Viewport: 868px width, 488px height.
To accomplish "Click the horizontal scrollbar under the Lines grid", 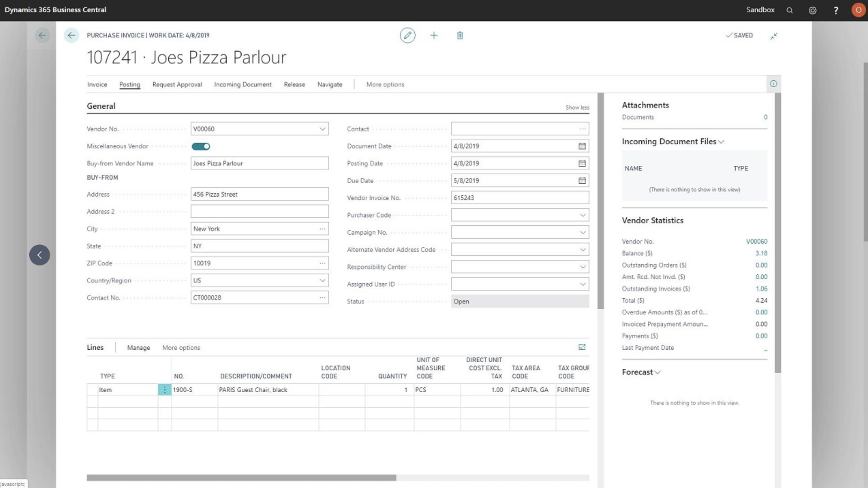I will (241, 478).
